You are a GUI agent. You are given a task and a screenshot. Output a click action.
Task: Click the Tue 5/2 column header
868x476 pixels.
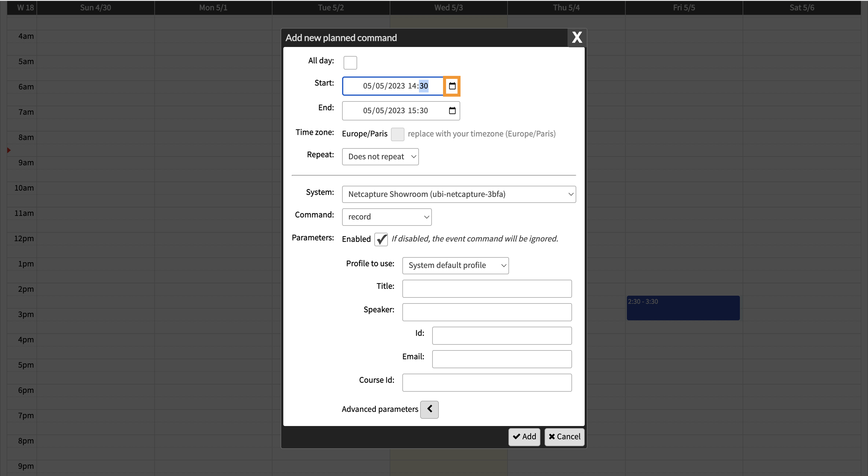click(x=331, y=8)
